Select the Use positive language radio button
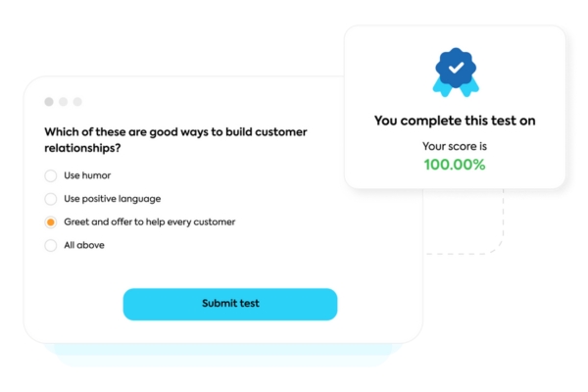This screenshot has height=392, width=588. click(x=51, y=199)
